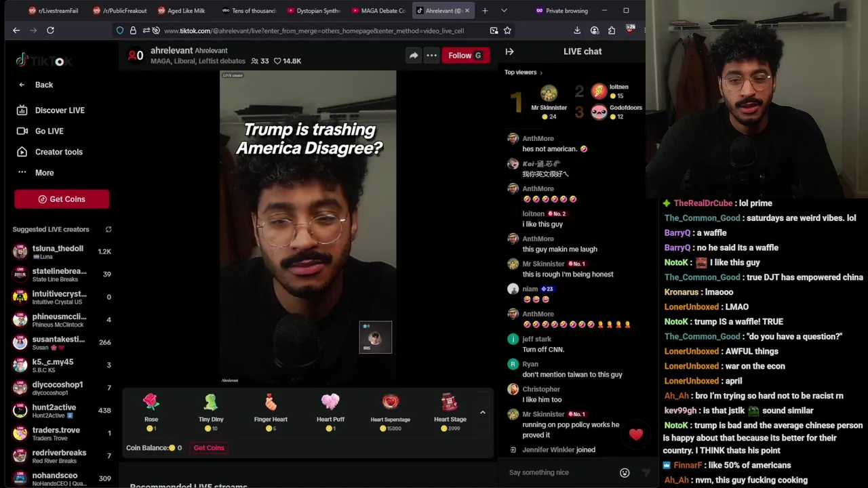Screen dimensions: 868x488
Task: View top viewer Godofdoors avatar
Action: tap(599, 113)
